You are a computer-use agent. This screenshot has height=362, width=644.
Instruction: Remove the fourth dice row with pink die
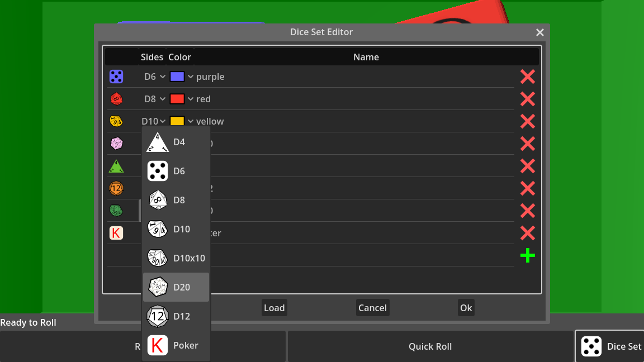click(527, 144)
